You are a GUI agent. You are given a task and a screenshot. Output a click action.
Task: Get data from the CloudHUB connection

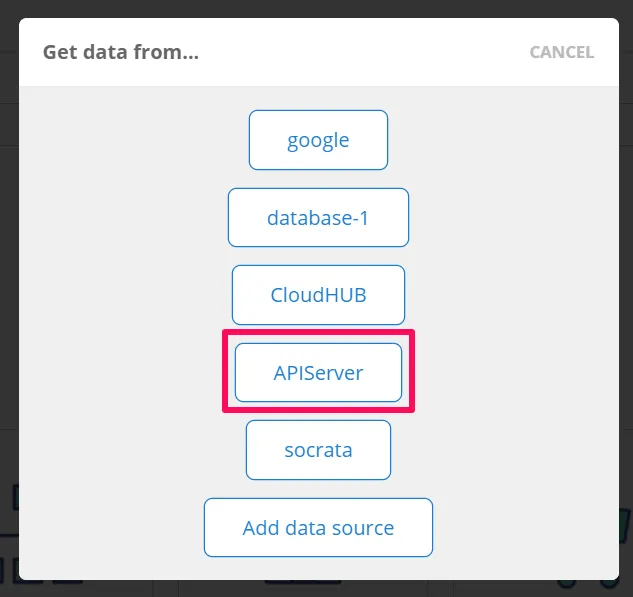tap(318, 295)
